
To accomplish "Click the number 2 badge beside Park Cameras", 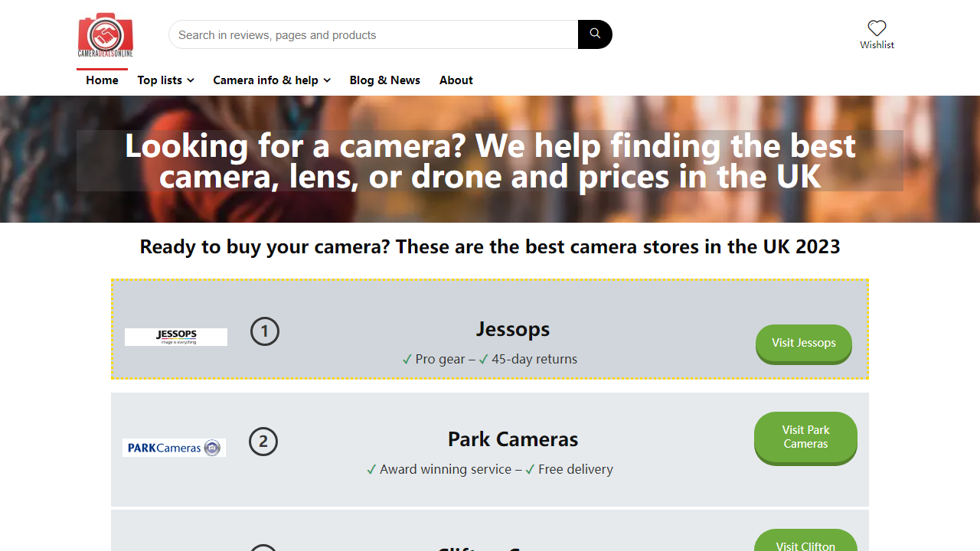I will coord(264,442).
